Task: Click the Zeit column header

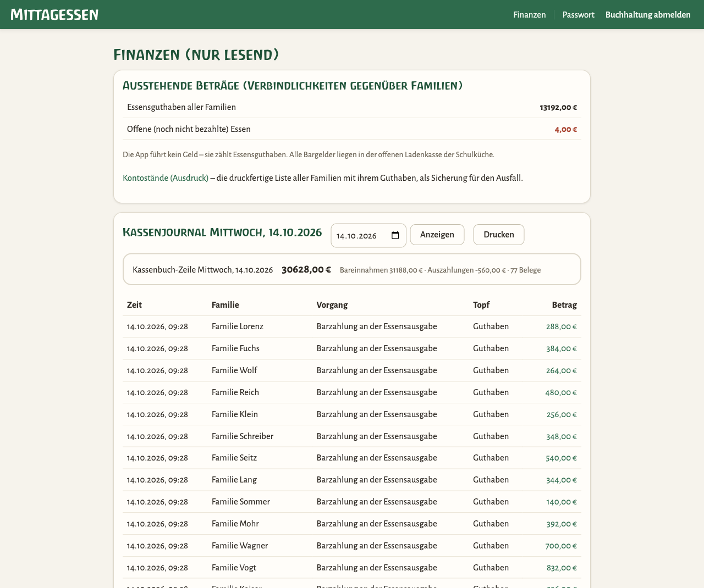Action: [134, 305]
